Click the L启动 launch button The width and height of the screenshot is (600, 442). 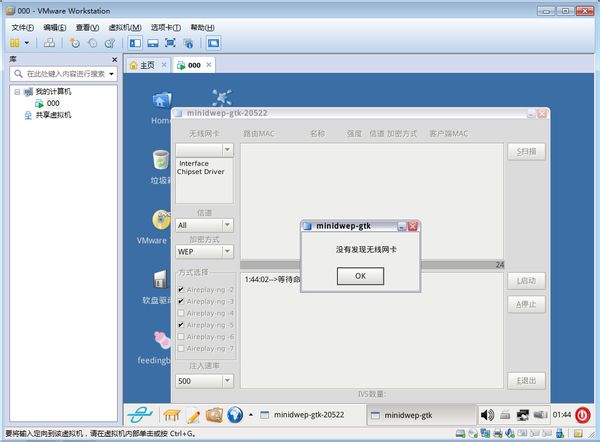527,281
